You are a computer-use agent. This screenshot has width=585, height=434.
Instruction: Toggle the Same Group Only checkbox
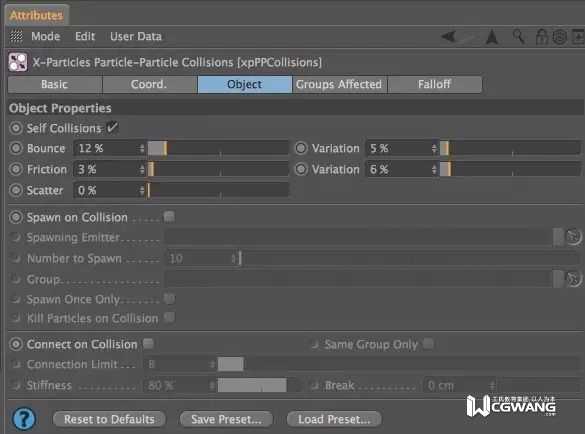point(428,343)
